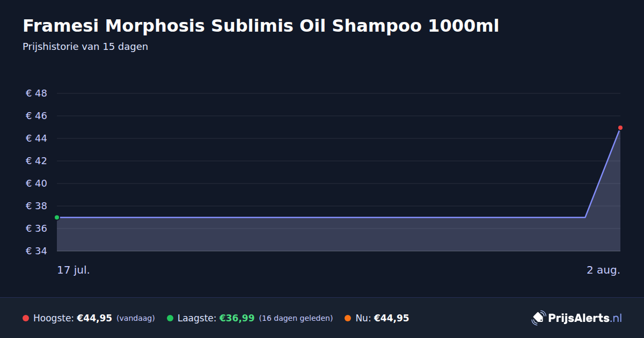Click the € 34 axis label
The height and width of the screenshot is (338, 644).
tap(36, 251)
